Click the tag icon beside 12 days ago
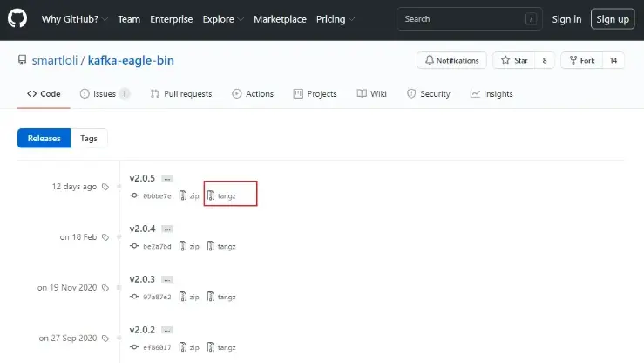 pyautogui.click(x=105, y=187)
